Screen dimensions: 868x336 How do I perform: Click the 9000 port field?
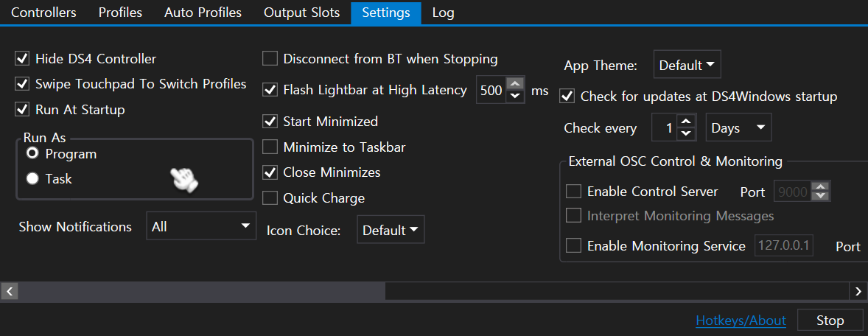[792, 192]
